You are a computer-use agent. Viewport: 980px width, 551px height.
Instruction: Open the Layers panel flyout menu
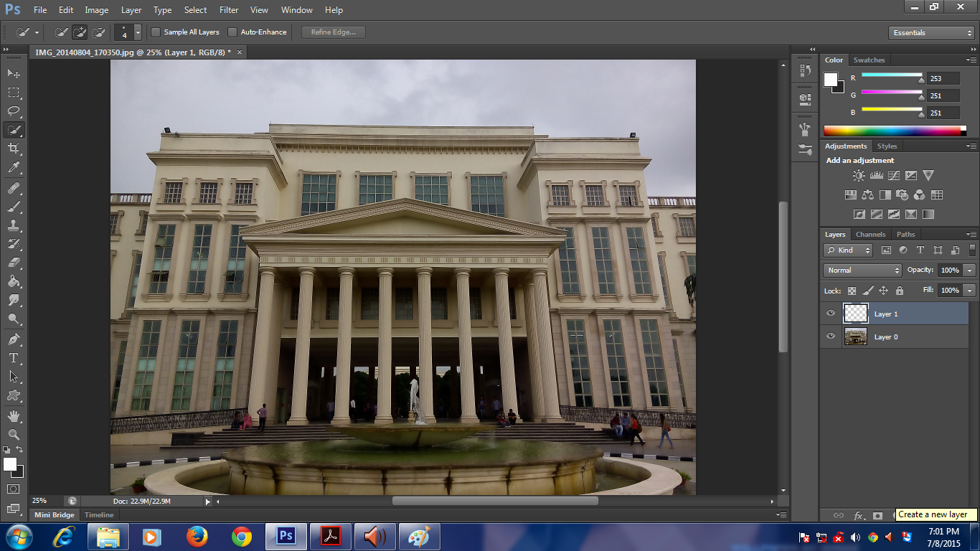click(x=971, y=235)
